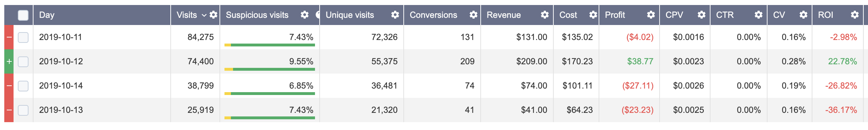This screenshot has height=130, width=868.
Task: Open gear settings for Revenue column
Action: (545, 15)
